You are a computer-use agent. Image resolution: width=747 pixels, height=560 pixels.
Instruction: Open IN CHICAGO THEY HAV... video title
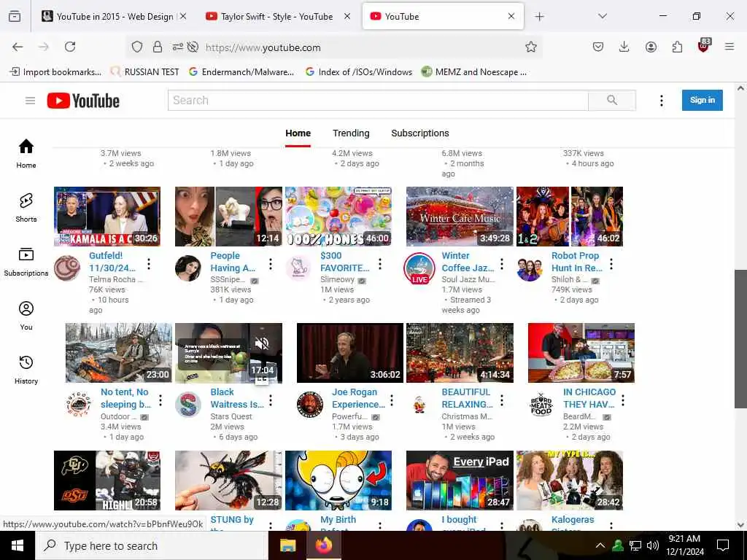(589, 398)
